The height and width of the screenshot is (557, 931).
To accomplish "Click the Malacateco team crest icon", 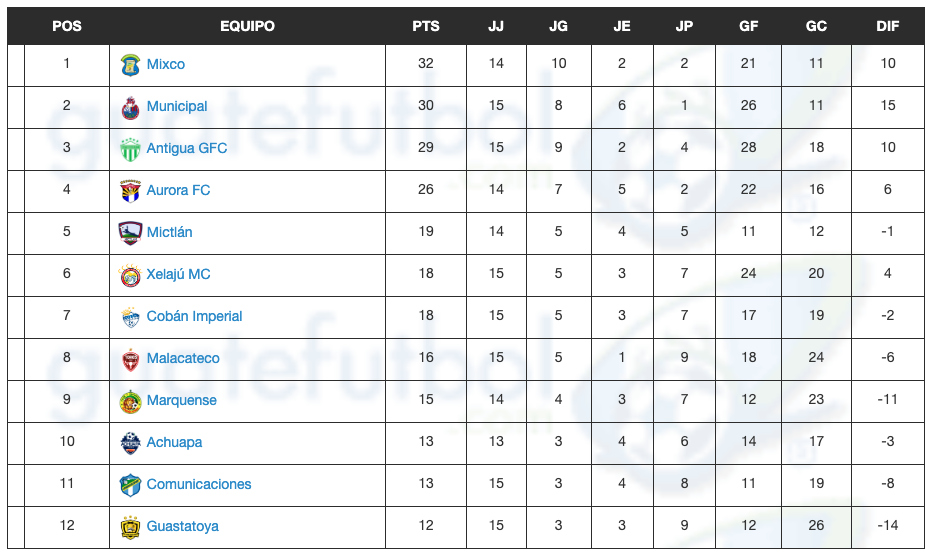I will 130,358.
